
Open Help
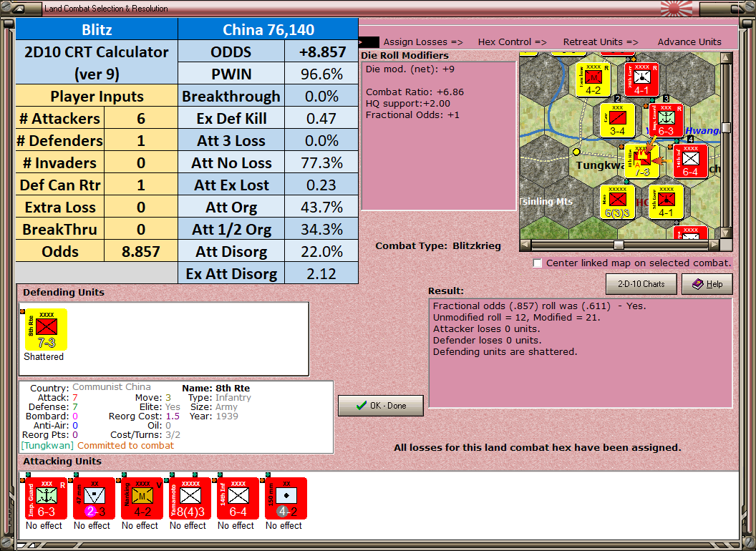(707, 284)
